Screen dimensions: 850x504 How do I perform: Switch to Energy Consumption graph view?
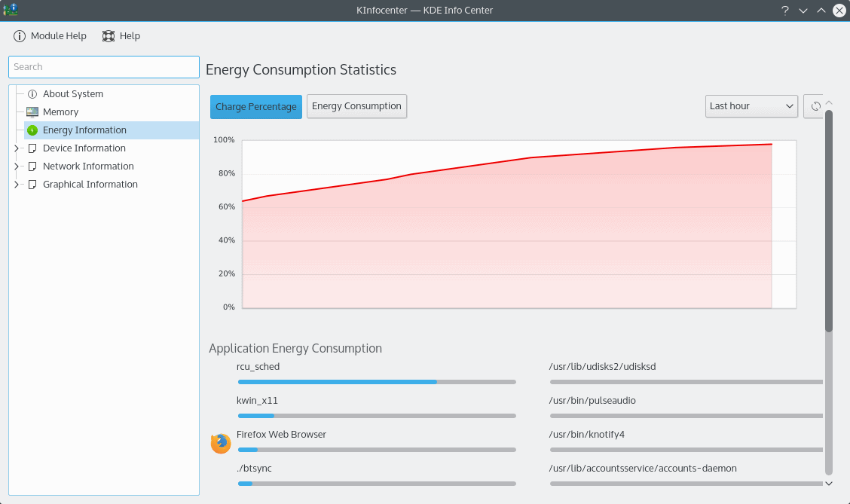coord(356,106)
